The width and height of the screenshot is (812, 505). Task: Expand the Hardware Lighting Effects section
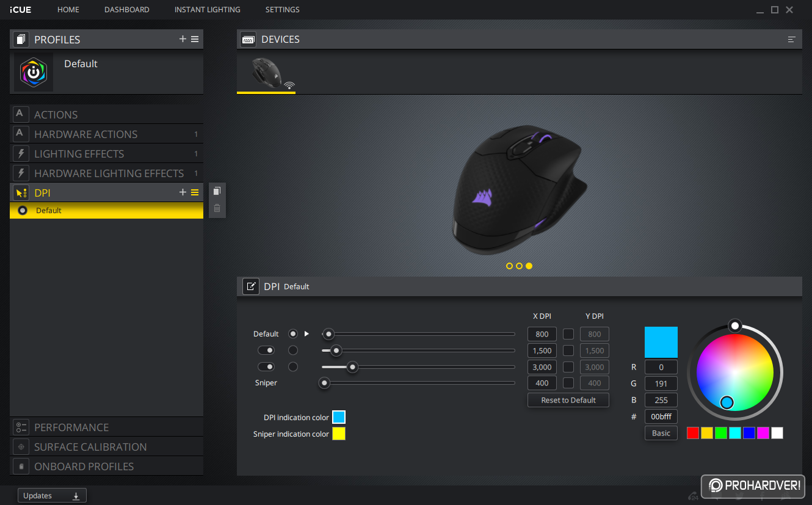107,173
